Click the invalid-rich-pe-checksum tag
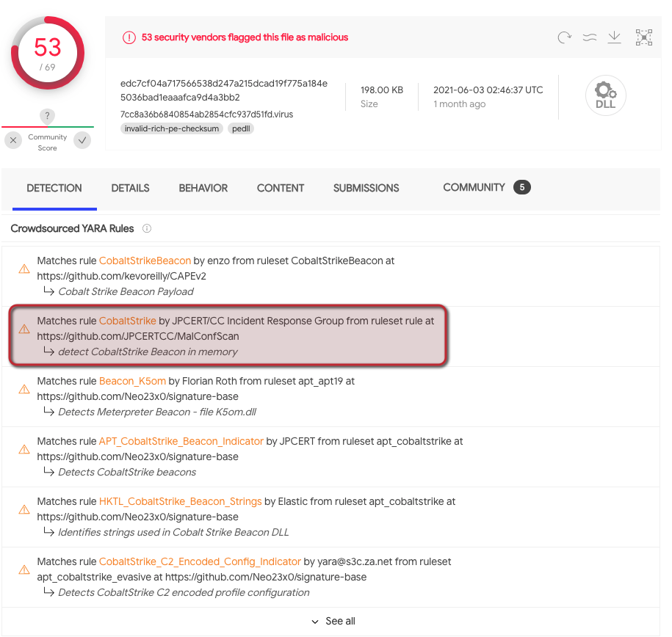This screenshot has width=672, height=637. pos(172,128)
